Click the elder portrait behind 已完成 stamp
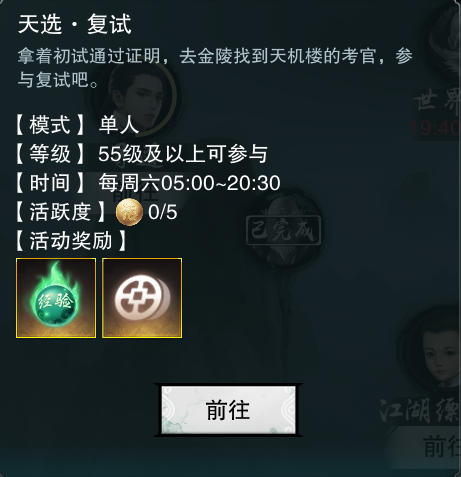 (284, 230)
